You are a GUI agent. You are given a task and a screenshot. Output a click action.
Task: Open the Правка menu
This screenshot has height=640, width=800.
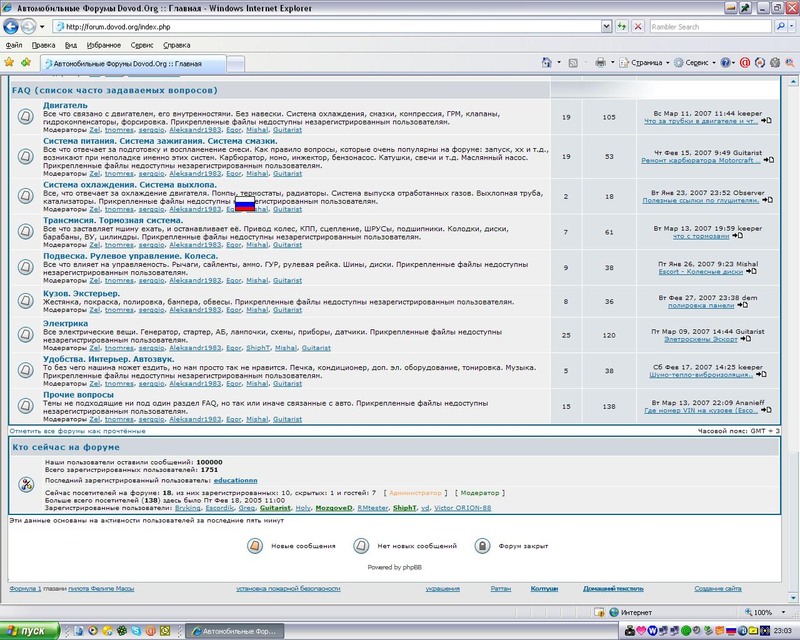click(43, 45)
